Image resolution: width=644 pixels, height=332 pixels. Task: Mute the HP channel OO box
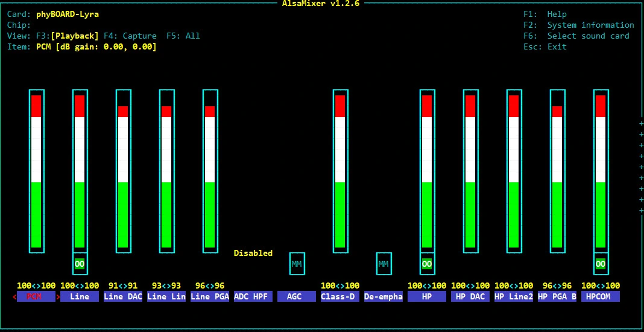coord(427,264)
